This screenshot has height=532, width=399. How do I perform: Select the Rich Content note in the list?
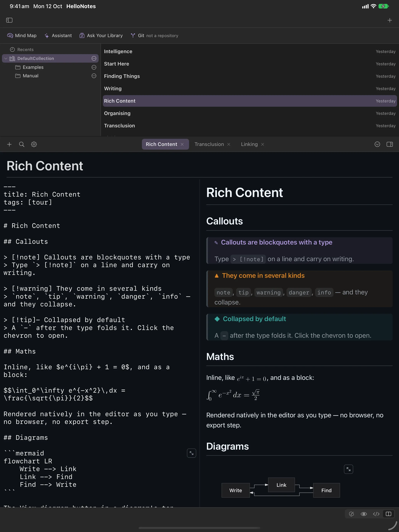[x=250, y=101]
